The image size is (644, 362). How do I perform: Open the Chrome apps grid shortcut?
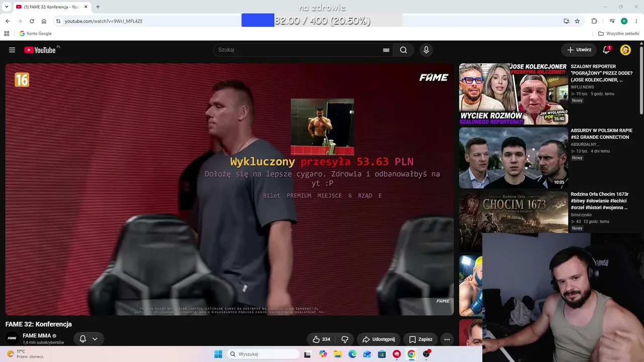click(7, 34)
